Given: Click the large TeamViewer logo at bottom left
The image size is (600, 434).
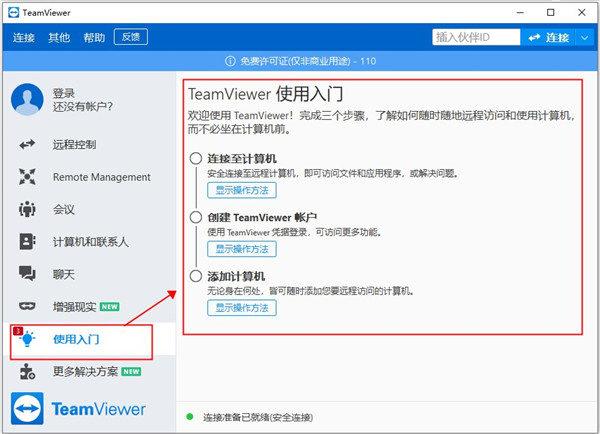Looking at the screenshot, I should pyautogui.click(x=27, y=408).
